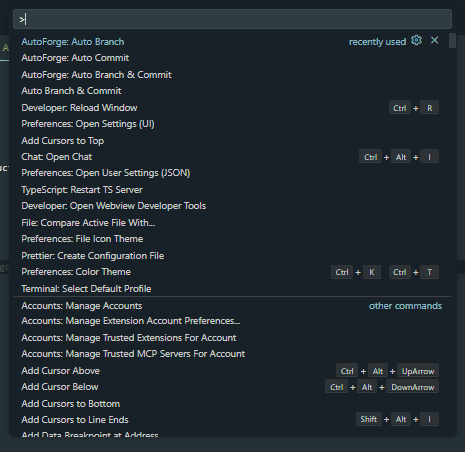Click the T key badge on Color Theme row
465x452 pixels.
pos(430,272)
